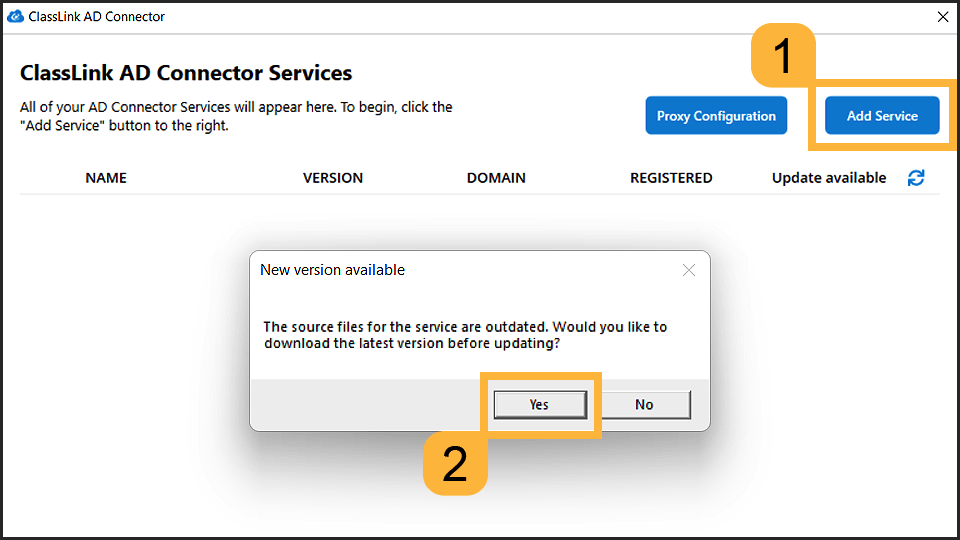Click the refresh services icon
Viewport: 960px width, 540px height.
click(916, 178)
